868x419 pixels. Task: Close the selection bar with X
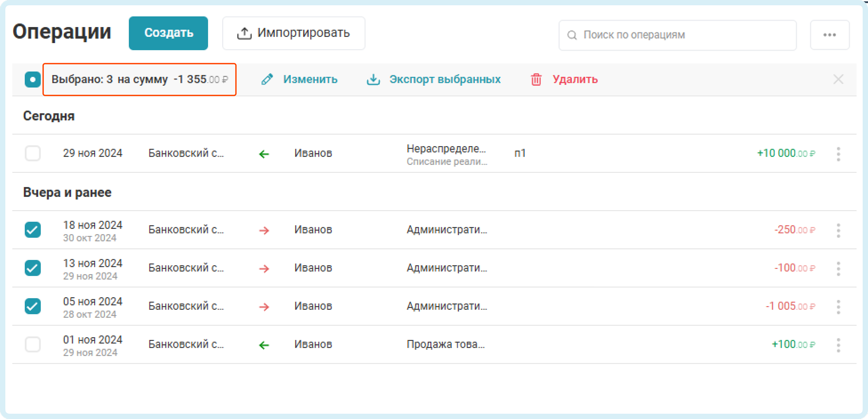tap(838, 79)
